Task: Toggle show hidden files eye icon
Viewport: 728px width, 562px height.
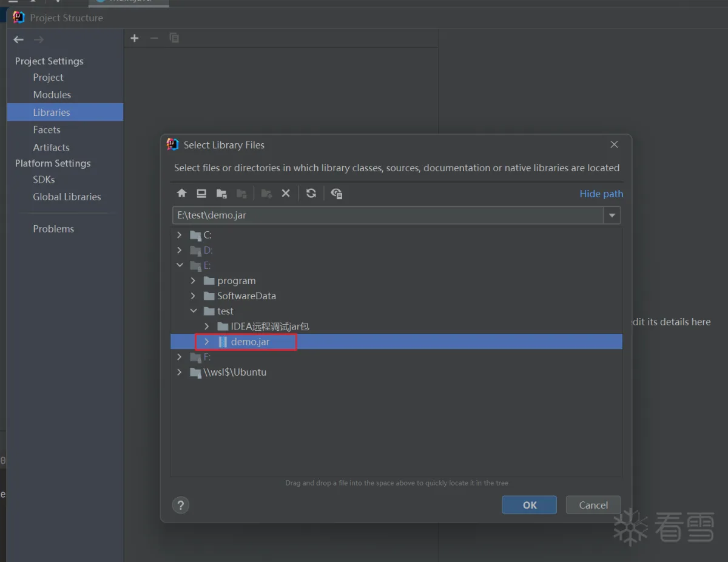Action: pyautogui.click(x=337, y=193)
